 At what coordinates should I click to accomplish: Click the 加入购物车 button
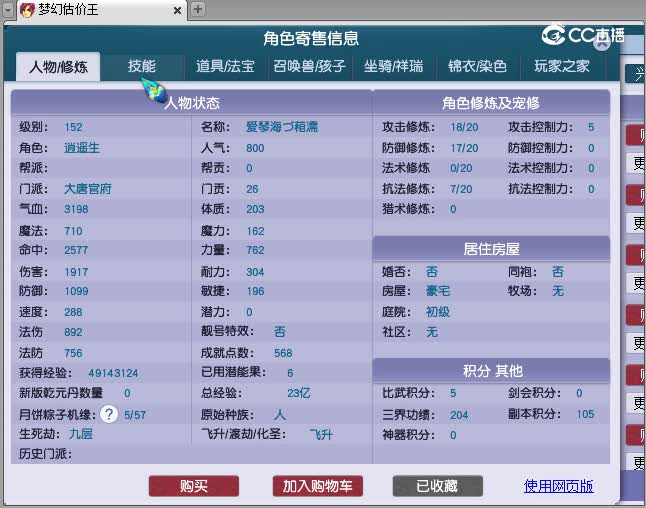[318, 486]
